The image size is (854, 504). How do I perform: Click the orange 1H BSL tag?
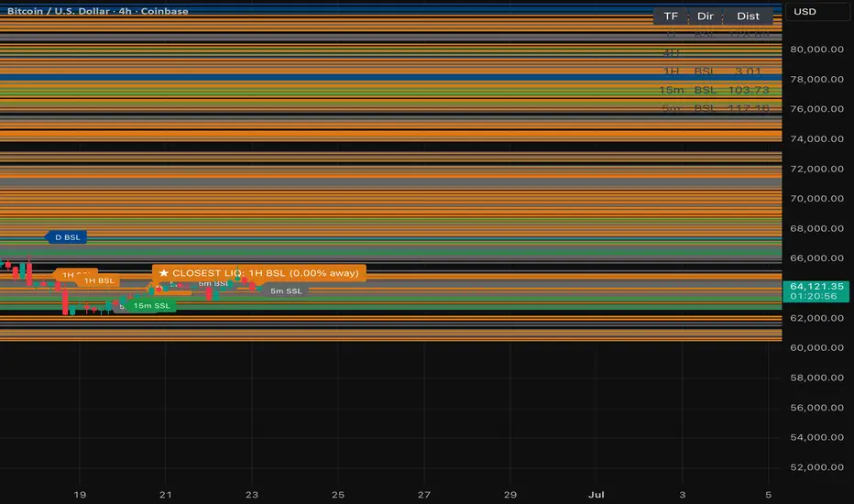pos(99,280)
